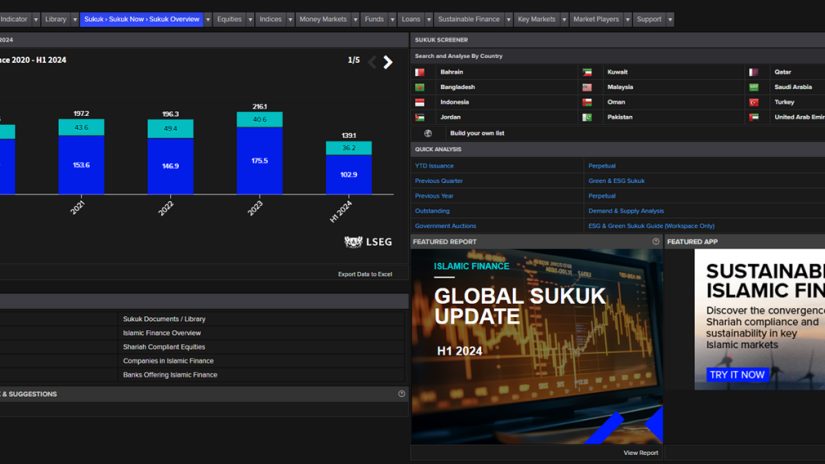Open ESG & Green Sukuk Guide link
825x464 pixels.
651,226
